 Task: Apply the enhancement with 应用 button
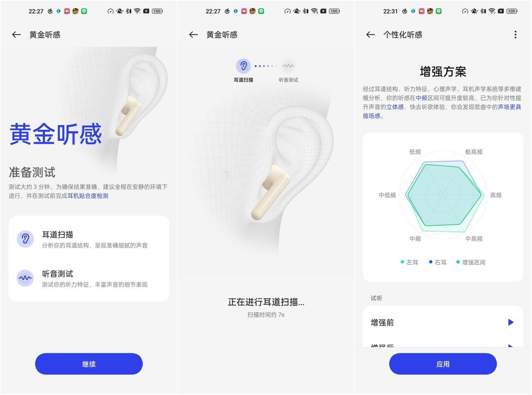click(443, 364)
